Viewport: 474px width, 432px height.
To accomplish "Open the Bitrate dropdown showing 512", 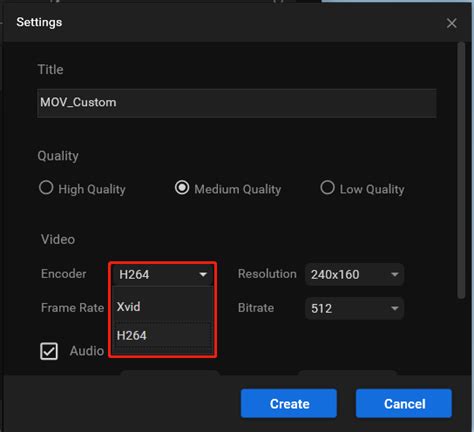I will coord(354,308).
